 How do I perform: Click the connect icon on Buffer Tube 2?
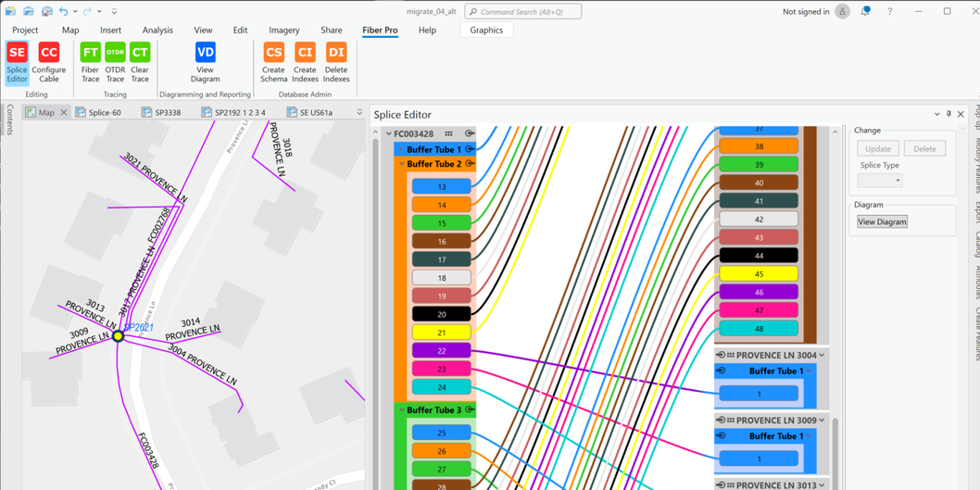tap(470, 164)
